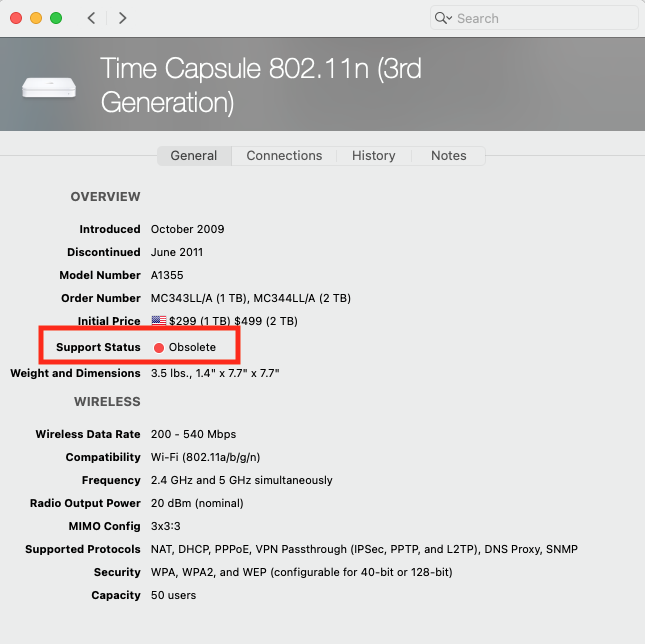Viewport: 645px width, 644px height.
Task: Go back with the left chevron
Action: (x=91, y=18)
